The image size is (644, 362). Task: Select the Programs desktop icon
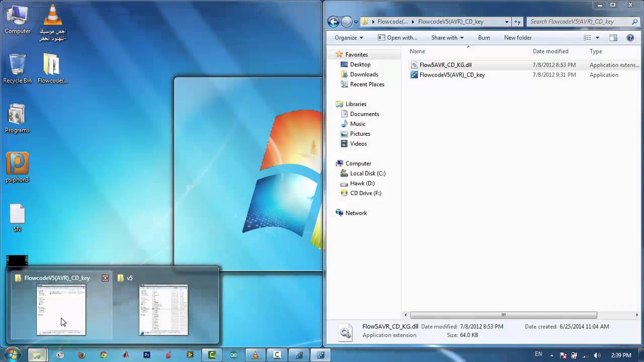pos(17,118)
